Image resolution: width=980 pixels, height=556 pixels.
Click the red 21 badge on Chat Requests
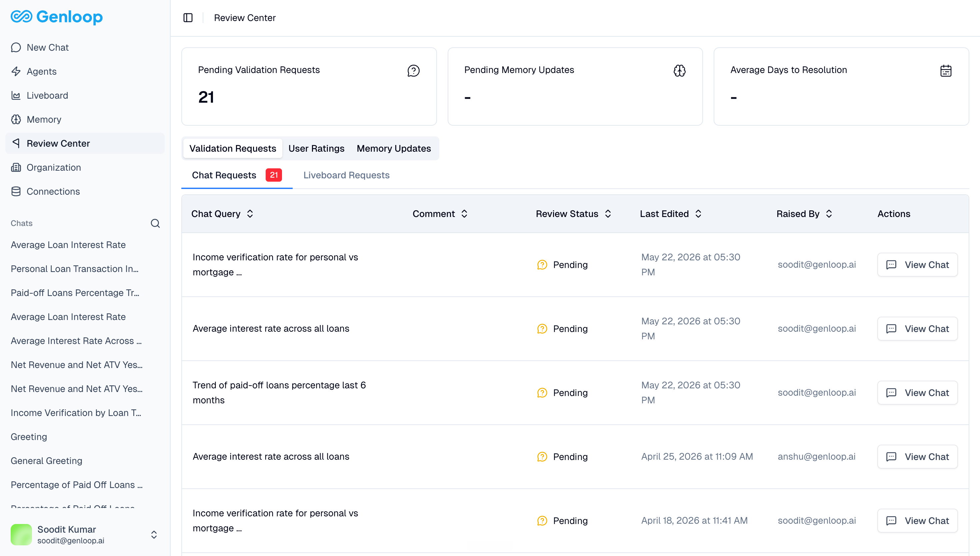coord(274,175)
